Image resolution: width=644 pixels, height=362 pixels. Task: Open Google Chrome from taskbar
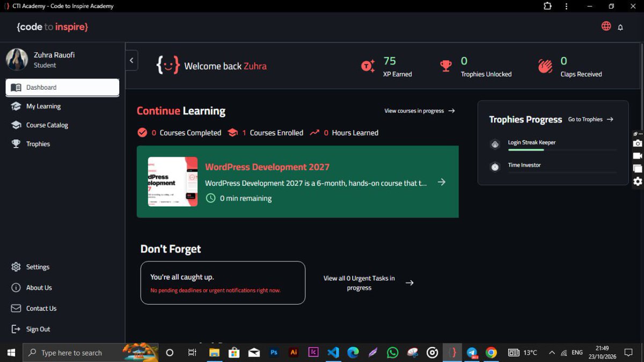491,353
